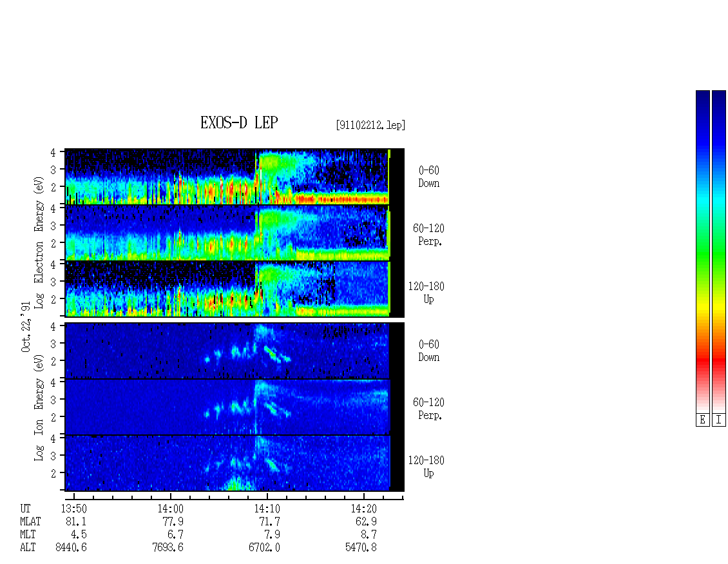This screenshot has height=564, width=728.
Task: Click the 60-120 Perp. label beside ion panel
Action: pyautogui.click(x=428, y=409)
